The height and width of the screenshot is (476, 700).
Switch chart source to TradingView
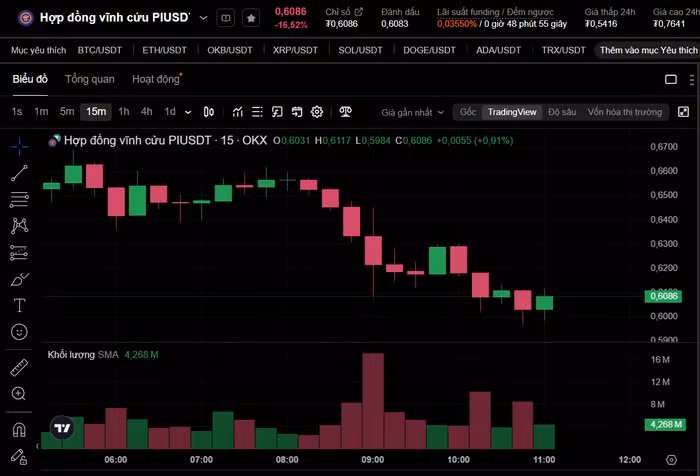tap(511, 112)
